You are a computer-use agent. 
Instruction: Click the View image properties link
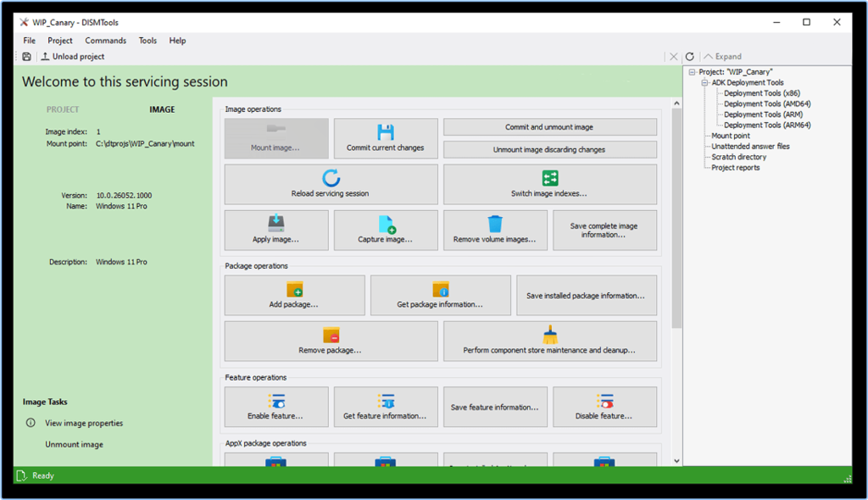tap(84, 423)
